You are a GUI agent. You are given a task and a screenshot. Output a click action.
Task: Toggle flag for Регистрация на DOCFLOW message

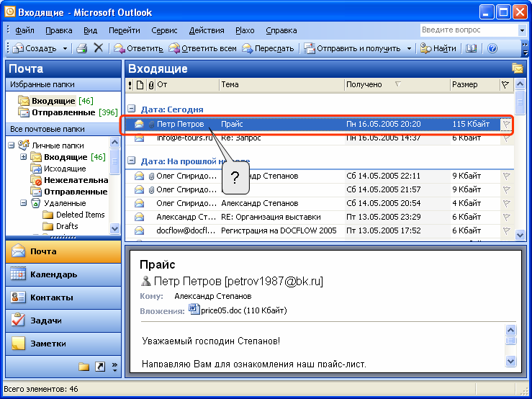506,230
